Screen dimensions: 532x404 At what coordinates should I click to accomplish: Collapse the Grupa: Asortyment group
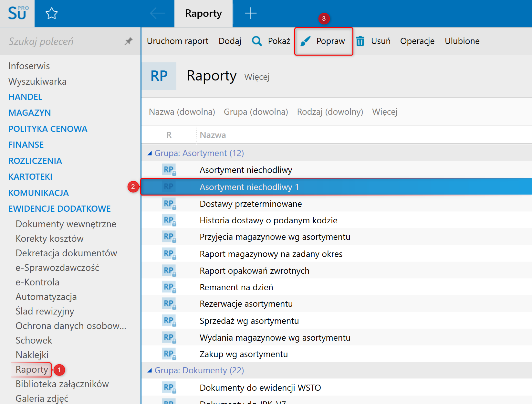click(x=150, y=153)
